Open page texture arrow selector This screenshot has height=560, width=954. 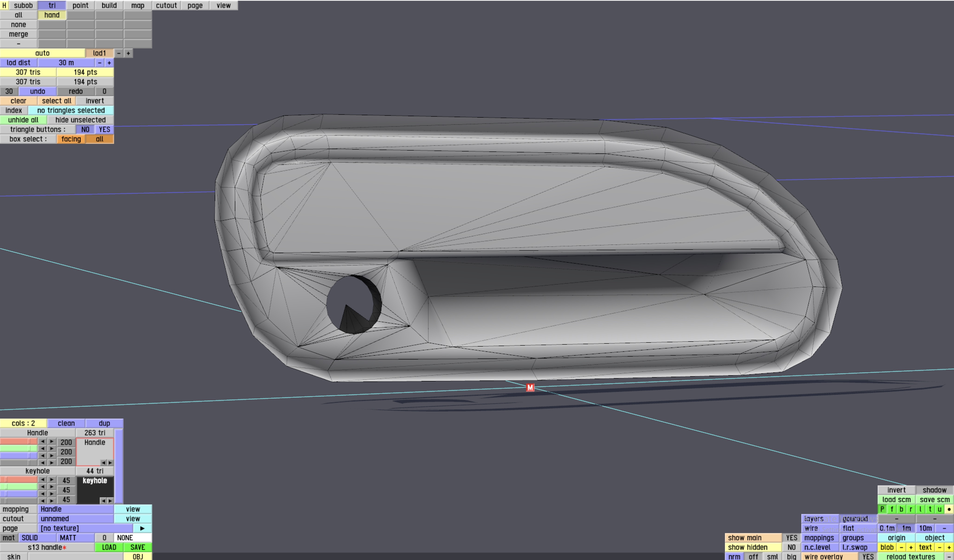point(142,528)
